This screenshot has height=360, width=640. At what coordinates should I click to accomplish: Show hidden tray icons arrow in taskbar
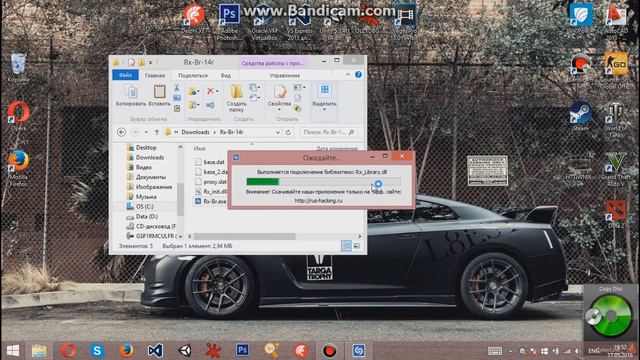[x=510, y=351]
